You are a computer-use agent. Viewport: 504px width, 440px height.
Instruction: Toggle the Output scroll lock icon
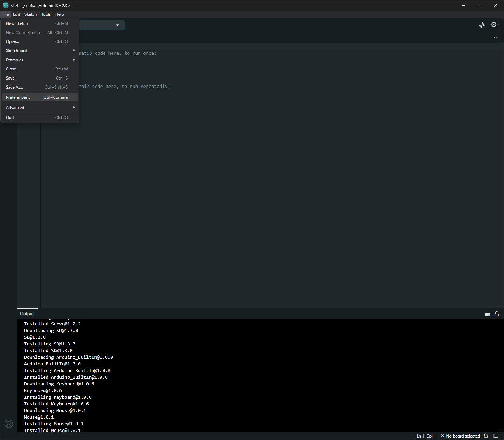497,314
